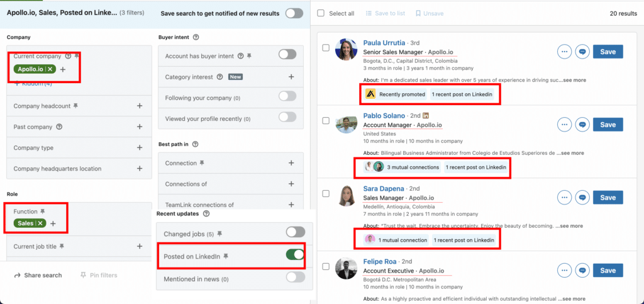Open more options for Sara Dapena
644x304 pixels.
pyautogui.click(x=564, y=198)
